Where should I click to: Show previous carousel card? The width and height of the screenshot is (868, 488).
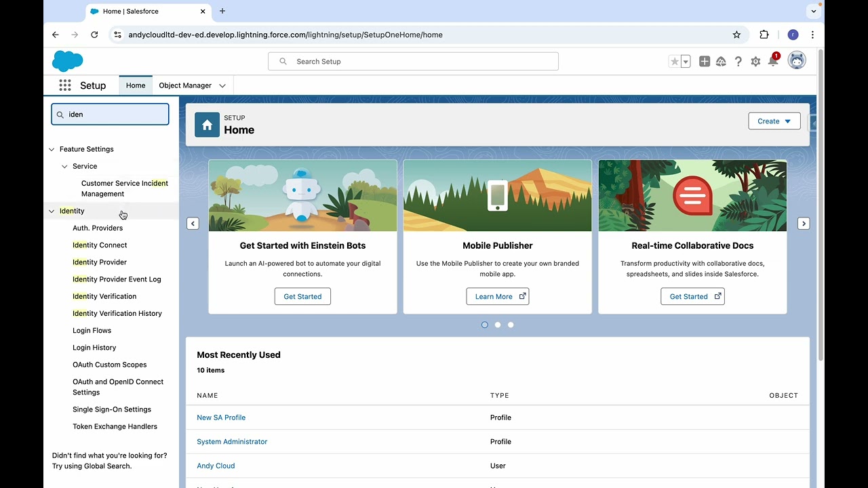pos(193,224)
